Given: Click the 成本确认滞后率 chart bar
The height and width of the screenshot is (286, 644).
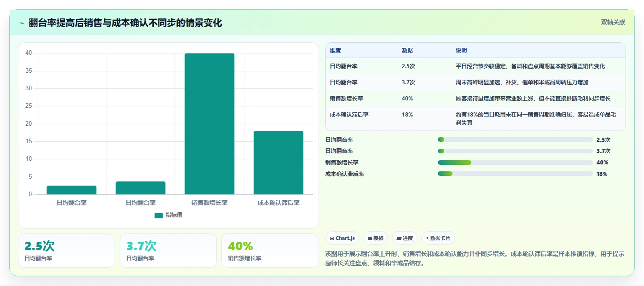Looking at the screenshot, I should [278, 163].
